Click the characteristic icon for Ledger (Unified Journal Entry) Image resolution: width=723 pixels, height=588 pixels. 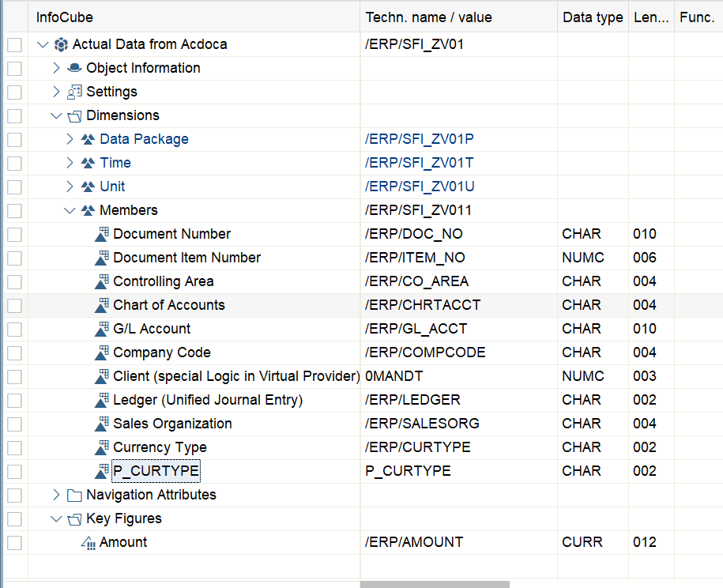[101, 401]
